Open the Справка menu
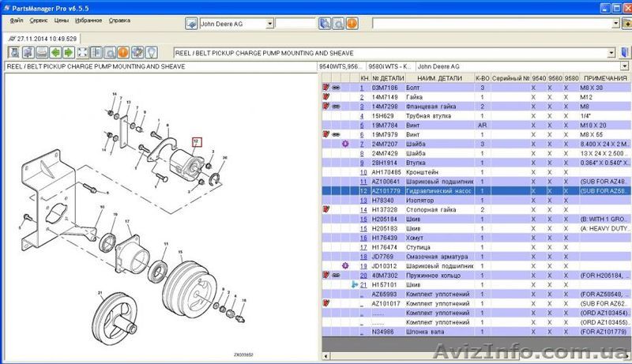 click(119, 18)
